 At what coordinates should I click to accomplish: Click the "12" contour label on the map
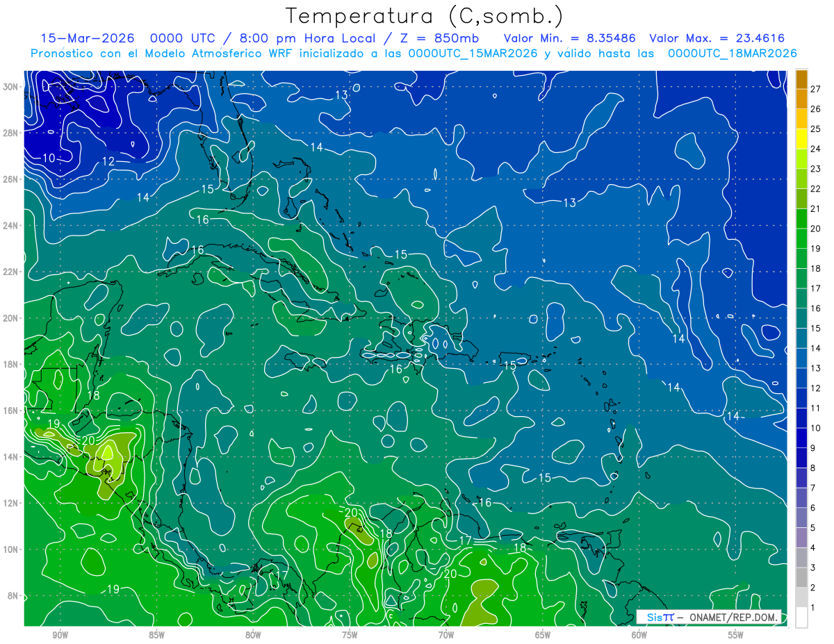click(108, 161)
